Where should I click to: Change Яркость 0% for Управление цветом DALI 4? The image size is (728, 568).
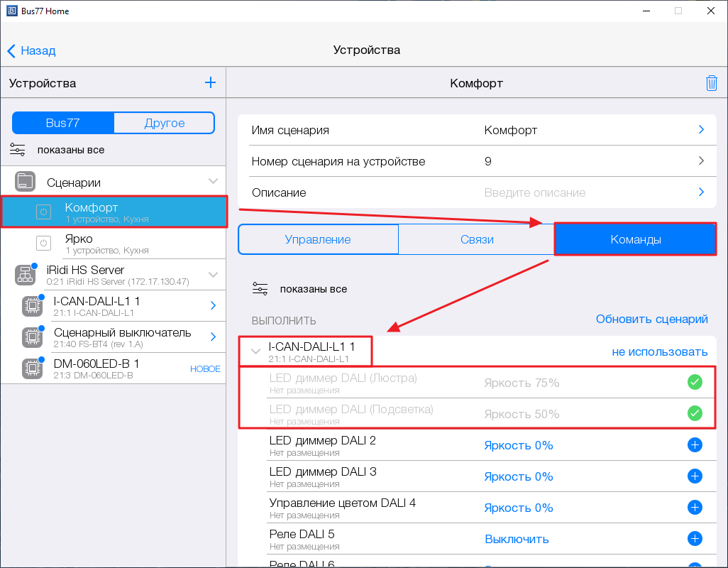[518, 508]
